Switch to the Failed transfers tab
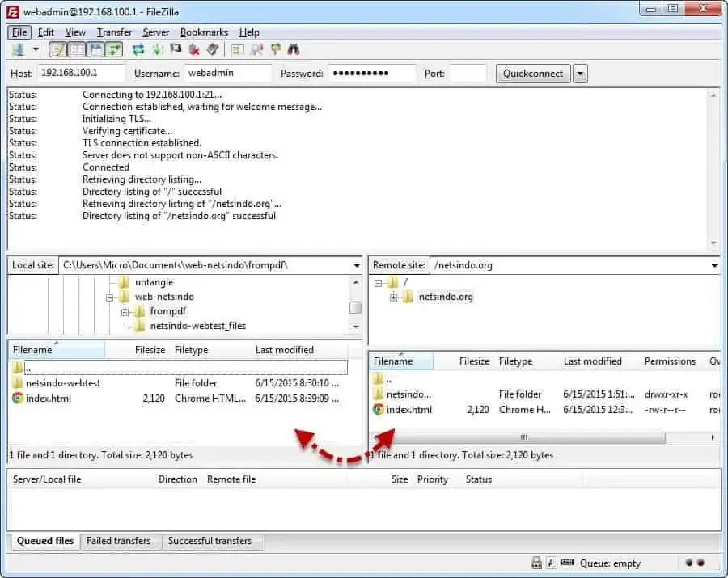 pyautogui.click(x=118, y=541)
